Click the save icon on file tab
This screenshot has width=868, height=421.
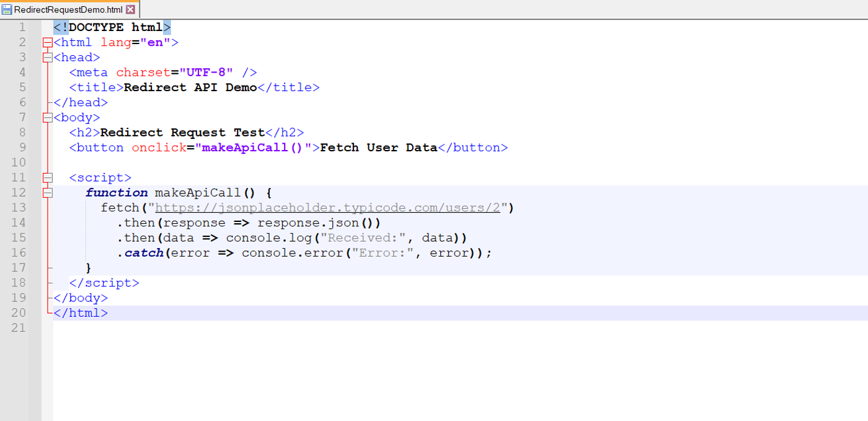tap(7, 10)
